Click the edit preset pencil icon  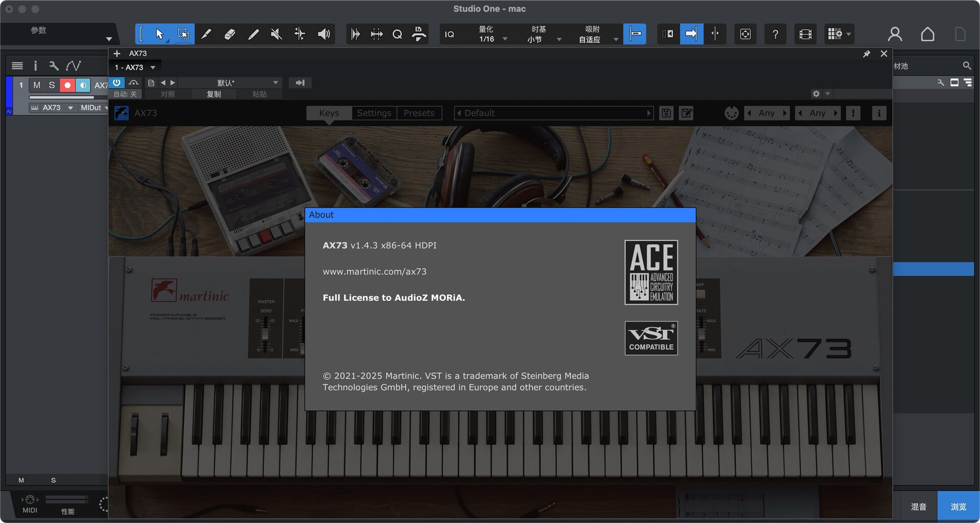(x=687, y=113)
